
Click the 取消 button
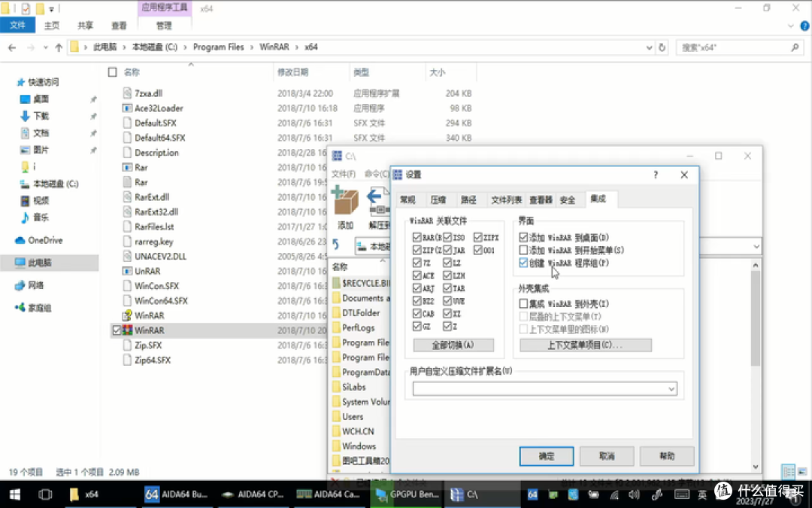coord(607,456)
